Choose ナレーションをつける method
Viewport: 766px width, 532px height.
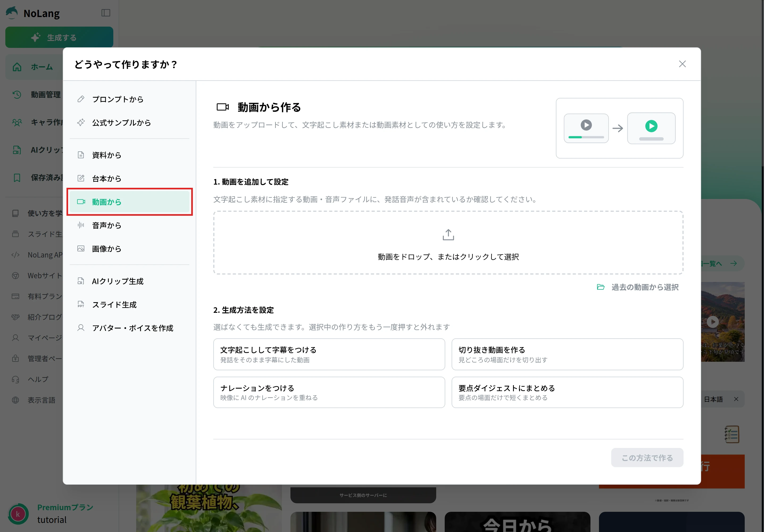point(329,392)
